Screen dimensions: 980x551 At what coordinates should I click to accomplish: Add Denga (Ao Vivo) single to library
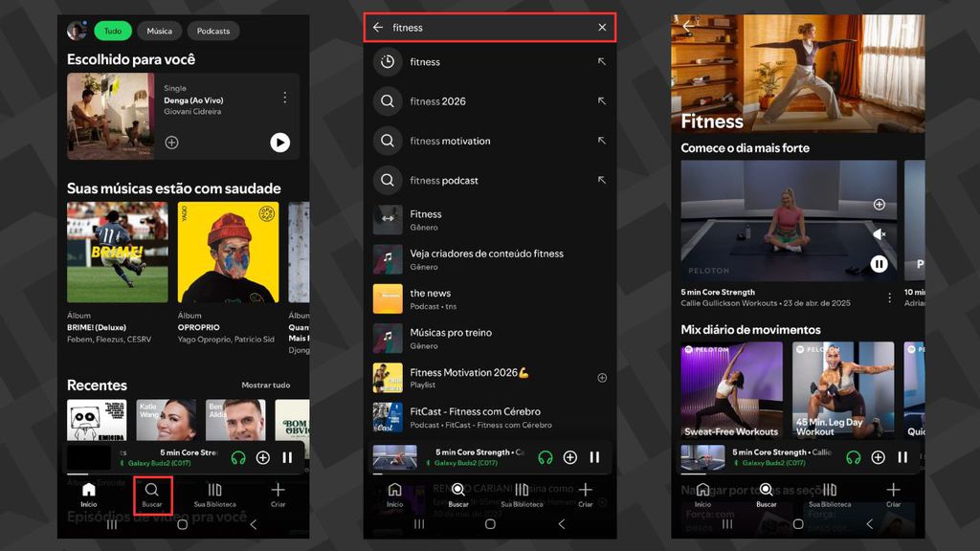click(x=172, y=143)
